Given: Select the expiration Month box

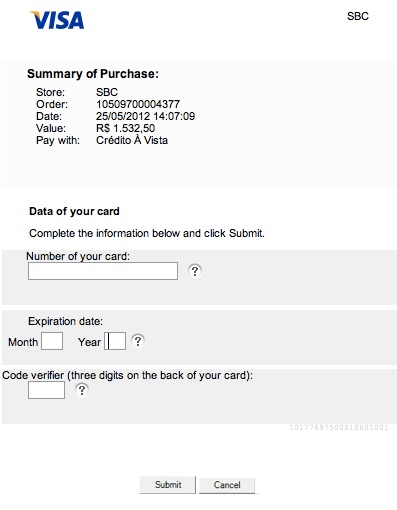Looking at the screenshot, I should click(52, 341).
